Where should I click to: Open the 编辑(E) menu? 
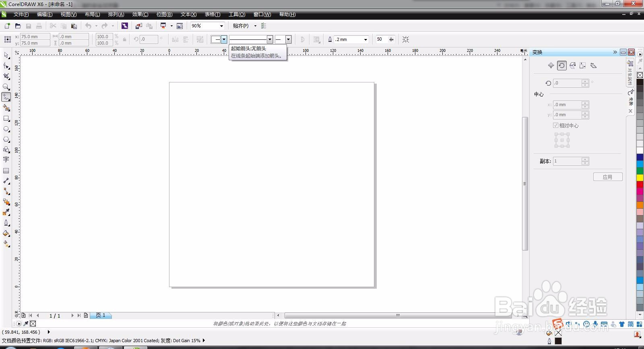click(45, 14)
